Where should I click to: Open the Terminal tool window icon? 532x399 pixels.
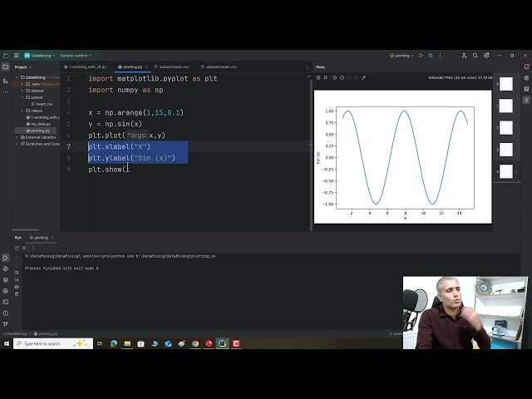[6, 302]
